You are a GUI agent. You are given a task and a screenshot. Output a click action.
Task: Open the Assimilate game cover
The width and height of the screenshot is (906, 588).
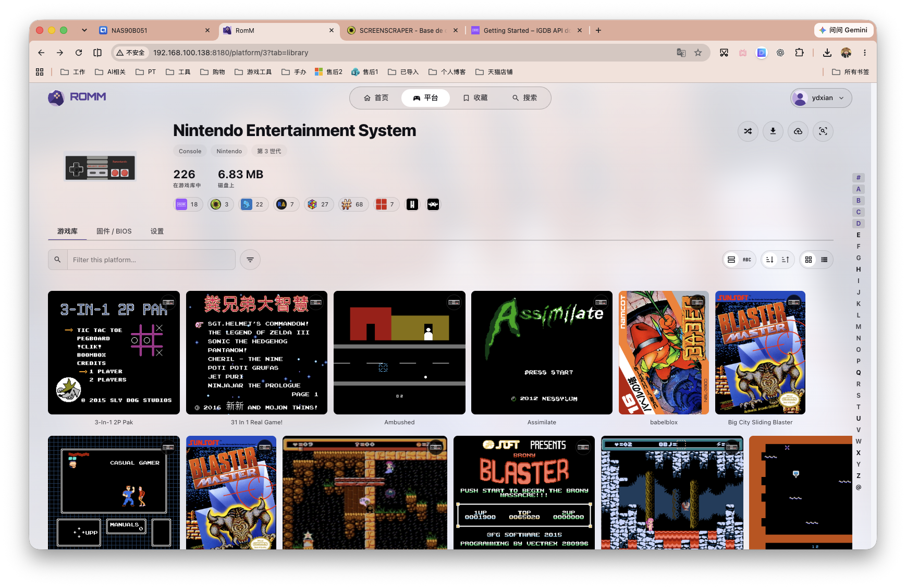[542, 352]
